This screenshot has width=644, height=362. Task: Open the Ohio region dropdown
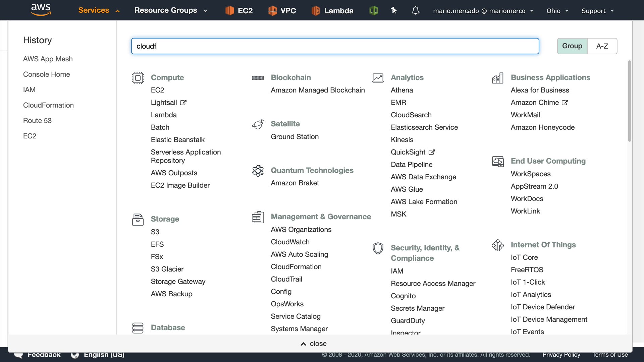tap(557, 11)
